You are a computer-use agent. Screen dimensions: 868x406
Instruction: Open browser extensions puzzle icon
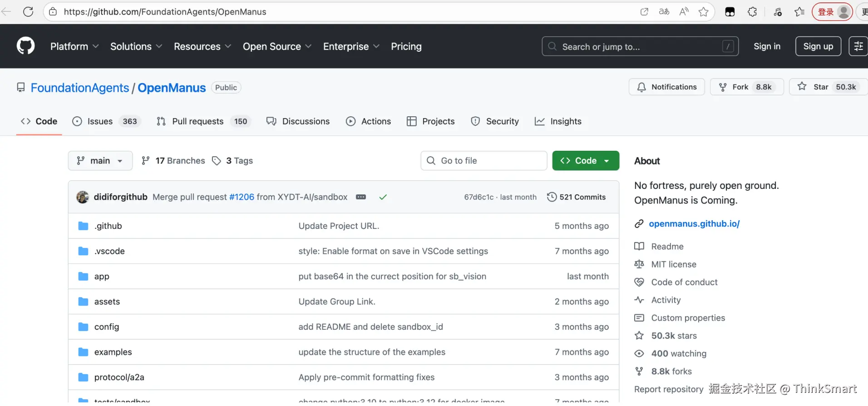click(752, 12)
